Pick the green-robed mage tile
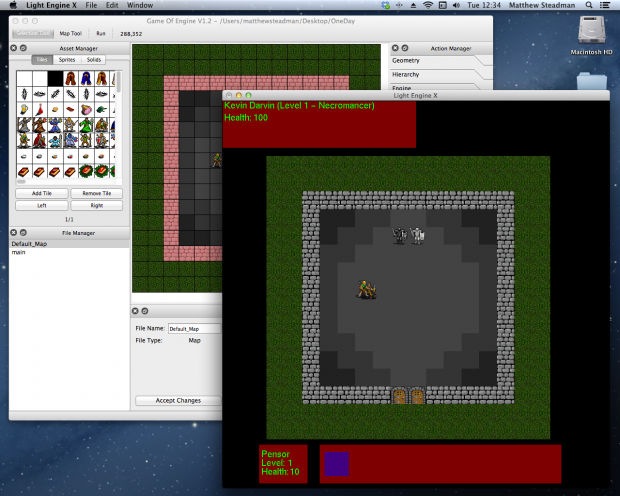The image size is (620, 496). [x=86, y=125]
